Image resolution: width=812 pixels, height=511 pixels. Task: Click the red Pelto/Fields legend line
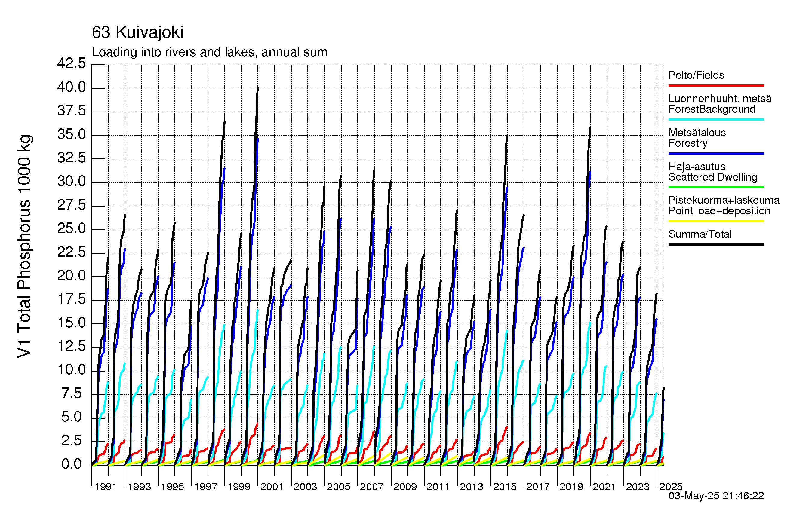coord(716,86)
